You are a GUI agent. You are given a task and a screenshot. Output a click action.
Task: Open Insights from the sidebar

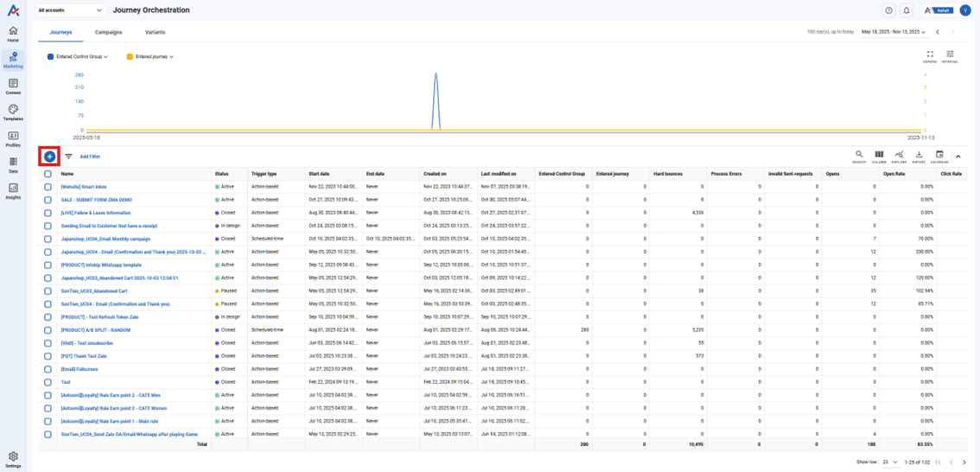click(13, 191)
